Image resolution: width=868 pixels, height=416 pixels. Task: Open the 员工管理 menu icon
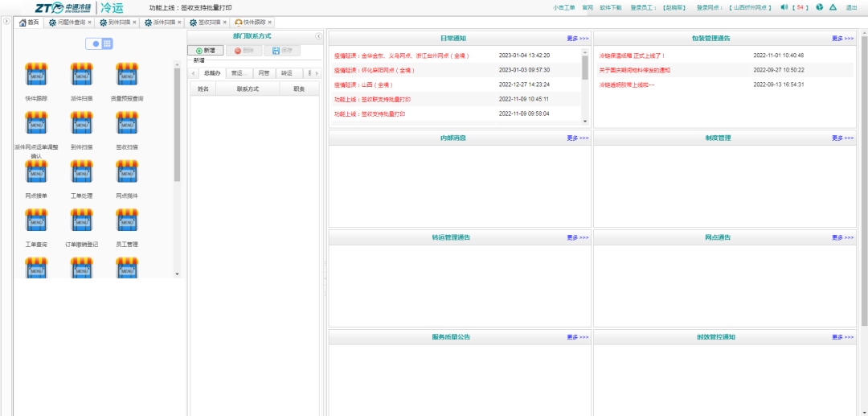(x=127, y=220)
